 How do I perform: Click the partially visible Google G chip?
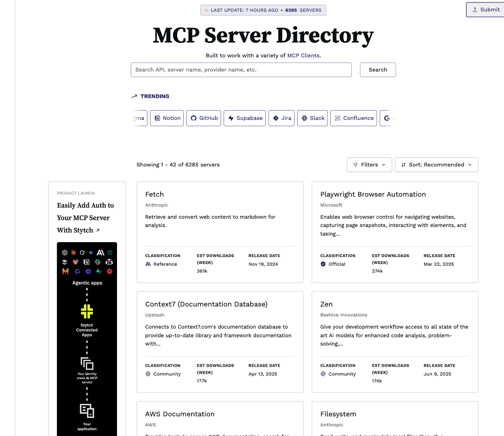click(388, 118)
